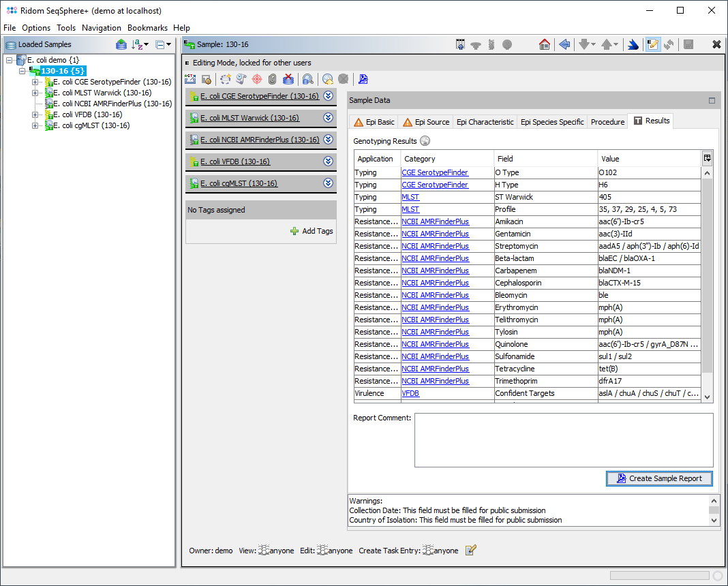Image resolution: width=728 pixels, height=586 pixels.
Task: Click the Create Sample Report button
Action: click(x=658, y=478)
